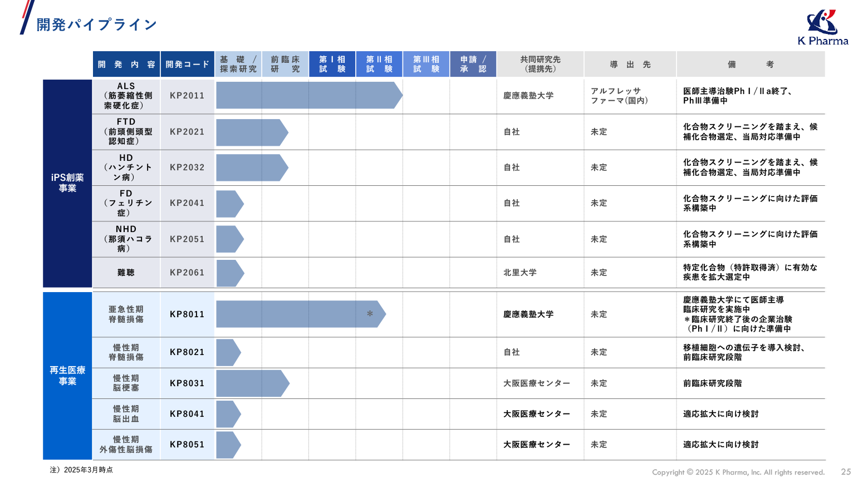Click the 申請/承認 stage header

click(x=473, y=64)
